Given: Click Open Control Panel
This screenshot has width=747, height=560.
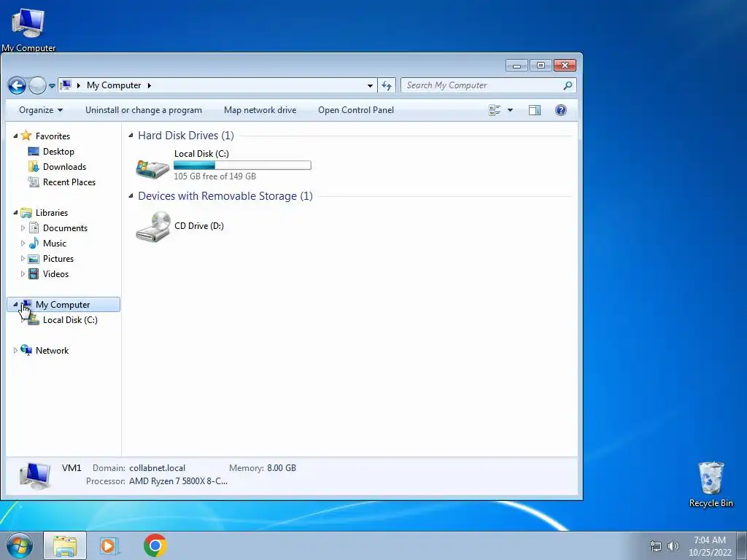Looking at the screenshot, I should click(356, 110).
